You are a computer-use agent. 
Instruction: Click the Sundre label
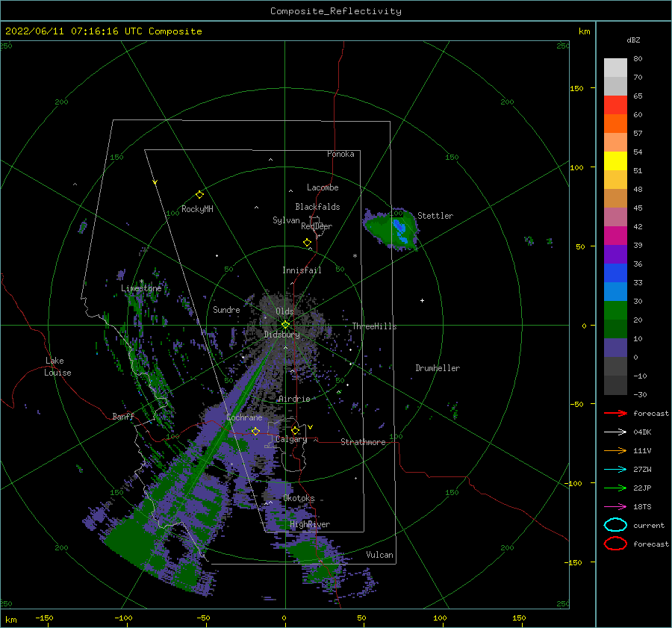click(226, 310)
